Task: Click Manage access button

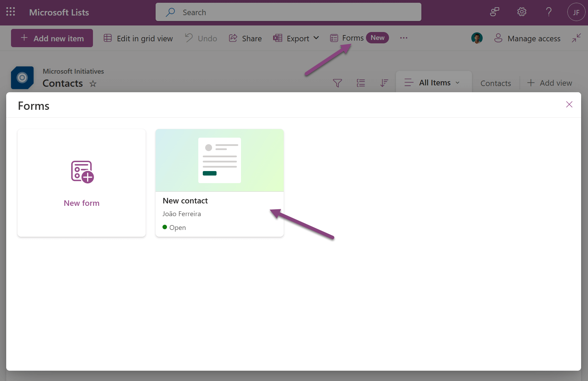Action: 527,38
